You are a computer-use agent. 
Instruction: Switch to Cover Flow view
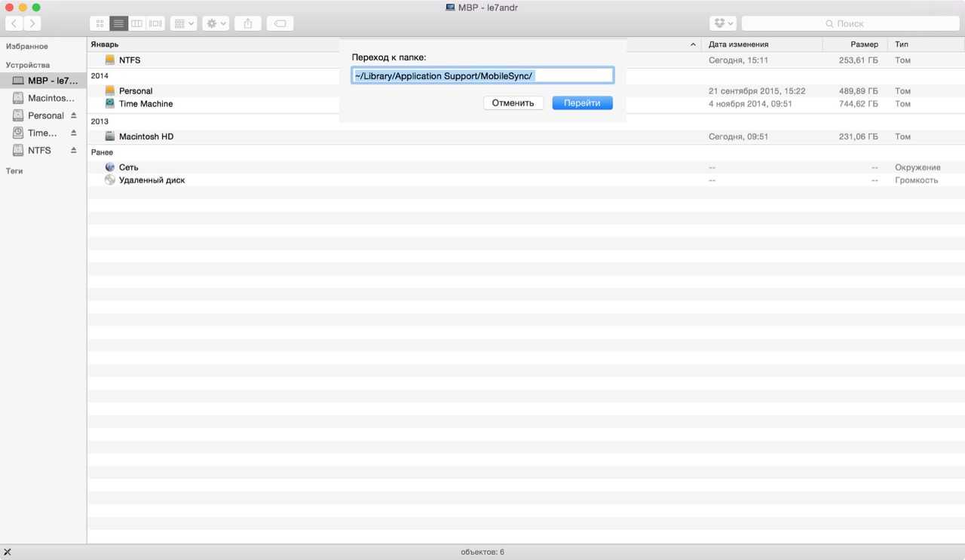tap(155, 23)
